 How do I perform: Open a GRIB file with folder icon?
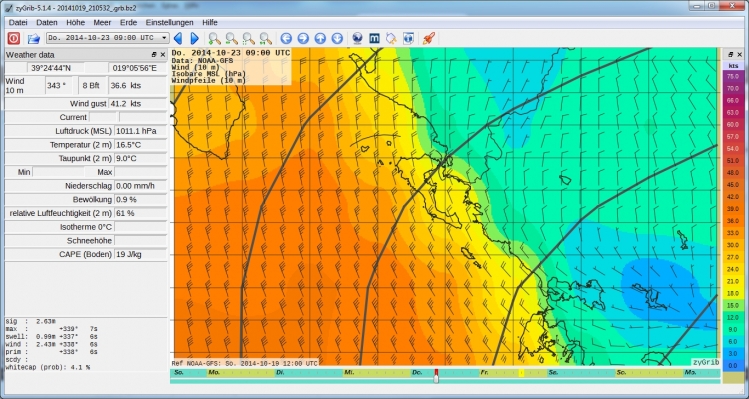pos(33,38)
